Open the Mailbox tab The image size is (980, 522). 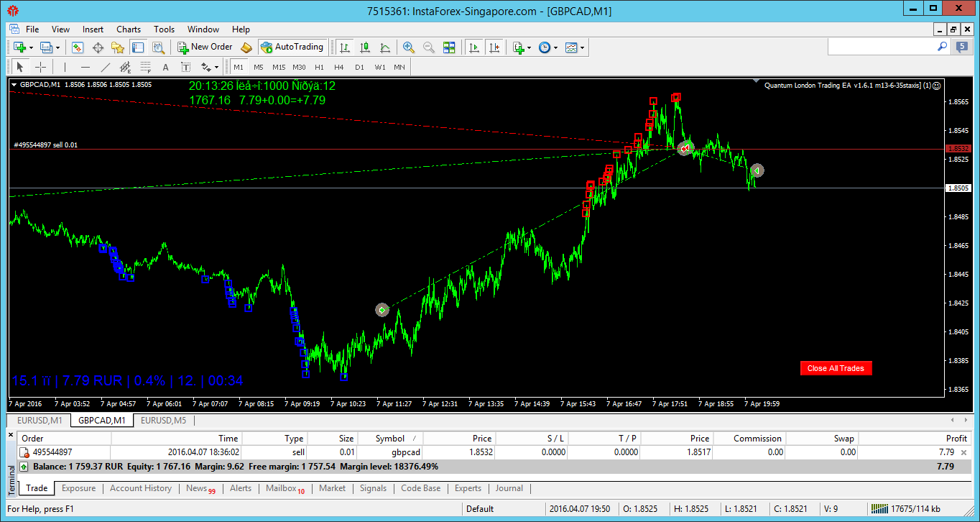[x=285, y=488]
